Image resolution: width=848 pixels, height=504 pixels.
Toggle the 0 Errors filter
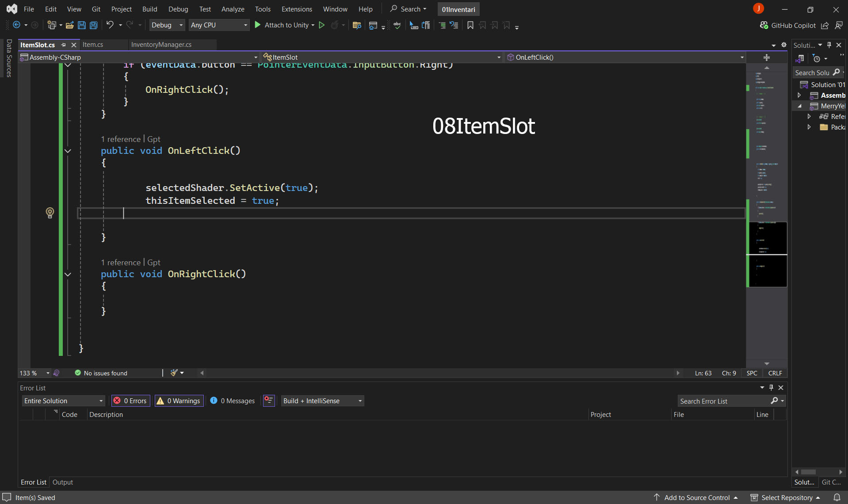[x=131, y=401]
